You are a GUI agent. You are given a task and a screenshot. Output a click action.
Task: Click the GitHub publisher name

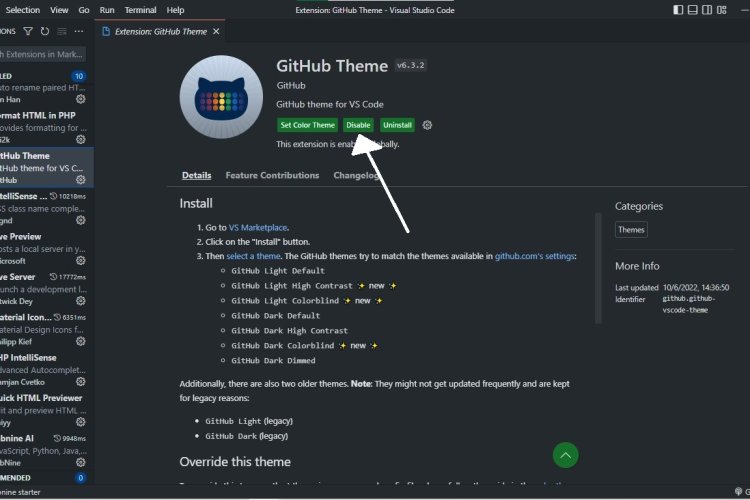point(291,86)
